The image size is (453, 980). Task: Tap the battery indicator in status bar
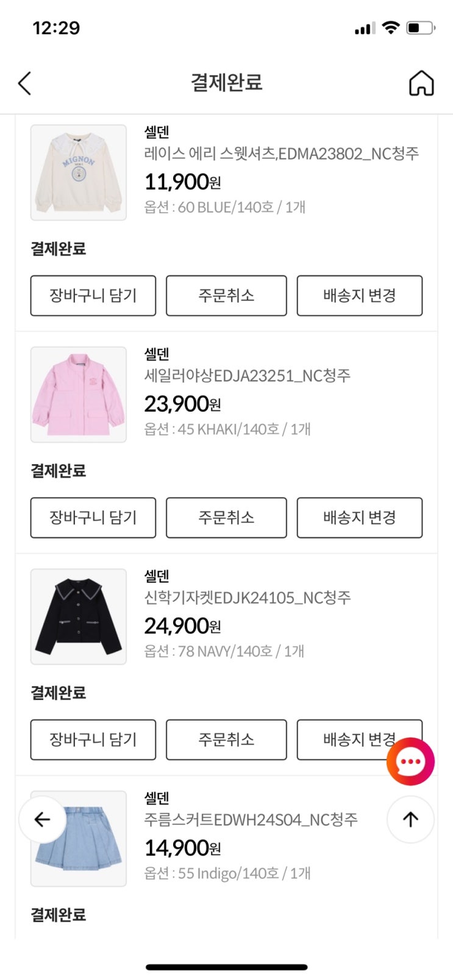coord(420,27)
